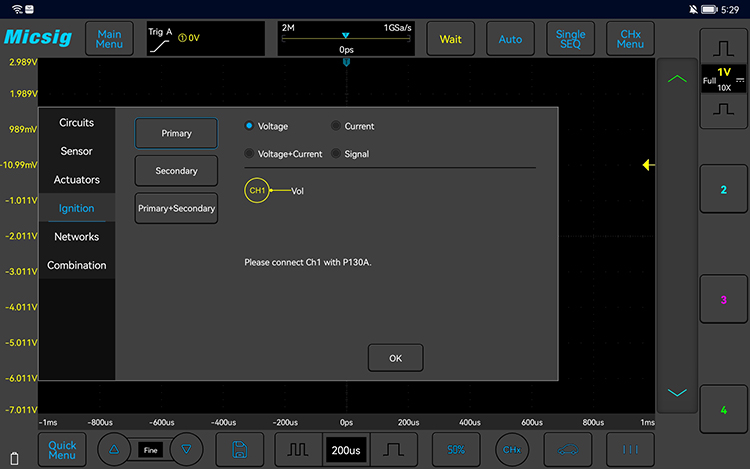This screenshot has height=469, width=750.
Task: Tap the large pulse voltage-scale icon
Action: pos(723,48)
